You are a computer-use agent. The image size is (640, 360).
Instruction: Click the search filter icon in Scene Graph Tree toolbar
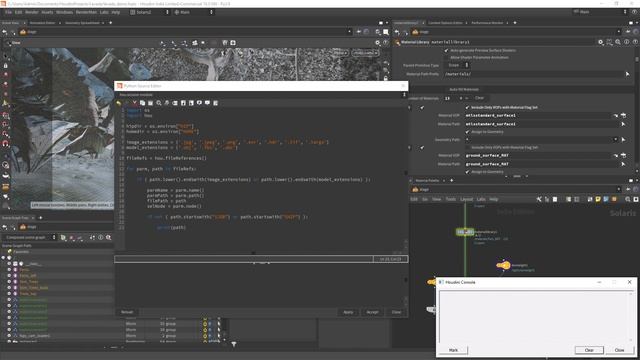109,237
